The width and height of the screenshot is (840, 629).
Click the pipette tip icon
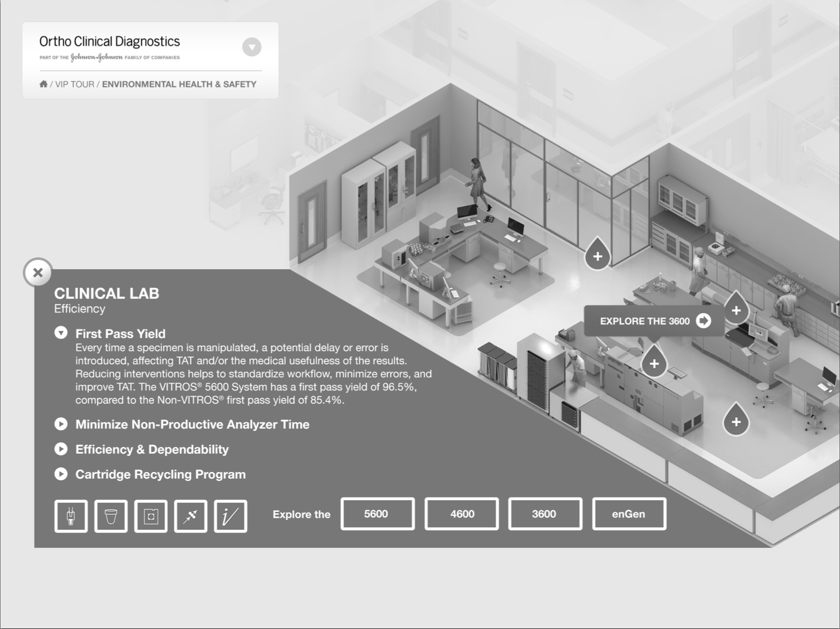tap(71, 516)
